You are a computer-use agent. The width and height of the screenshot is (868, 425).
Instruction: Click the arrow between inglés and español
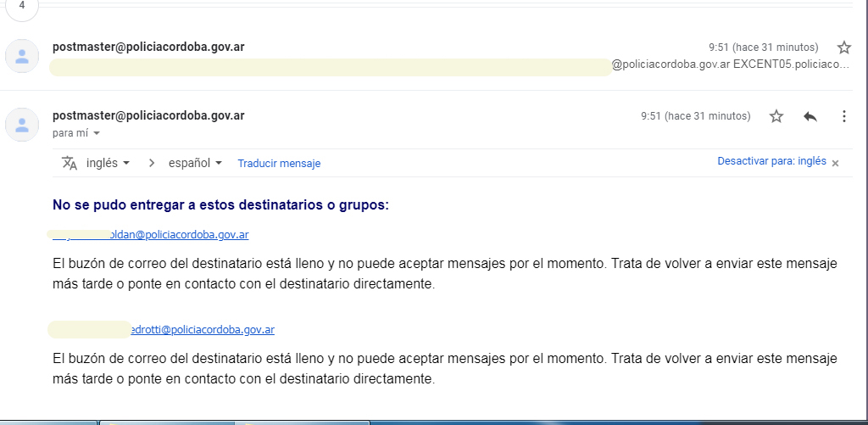tap(152, 163)
